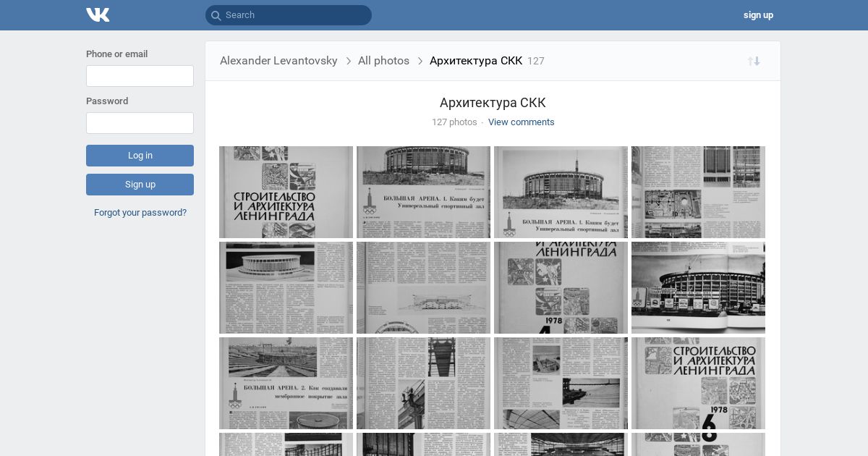Focus the Password field
Image resolution: width=868 pixels, height=456 pixels.
click(x=140, y=123)
